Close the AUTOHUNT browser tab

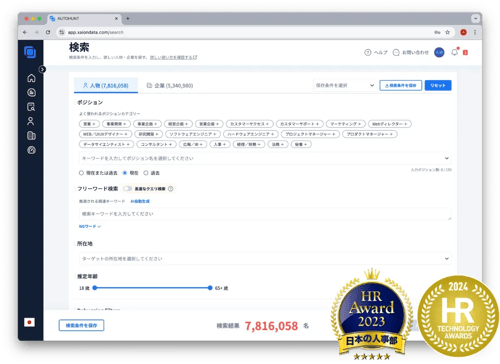pos(116,19)
